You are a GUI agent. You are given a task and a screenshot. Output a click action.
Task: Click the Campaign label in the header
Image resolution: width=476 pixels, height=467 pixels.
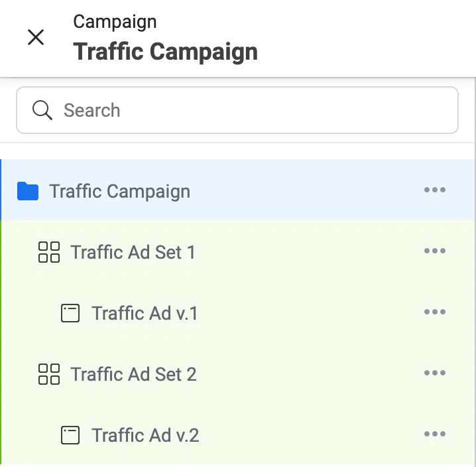pyautogui.click(x=115, y=22)
